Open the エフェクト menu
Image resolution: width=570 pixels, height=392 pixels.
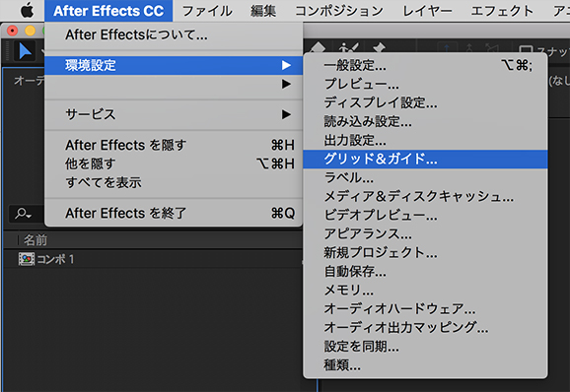click(x=502, y=11)
